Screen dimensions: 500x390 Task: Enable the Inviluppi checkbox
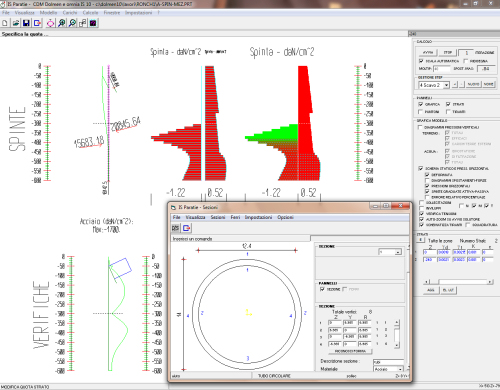421,208
